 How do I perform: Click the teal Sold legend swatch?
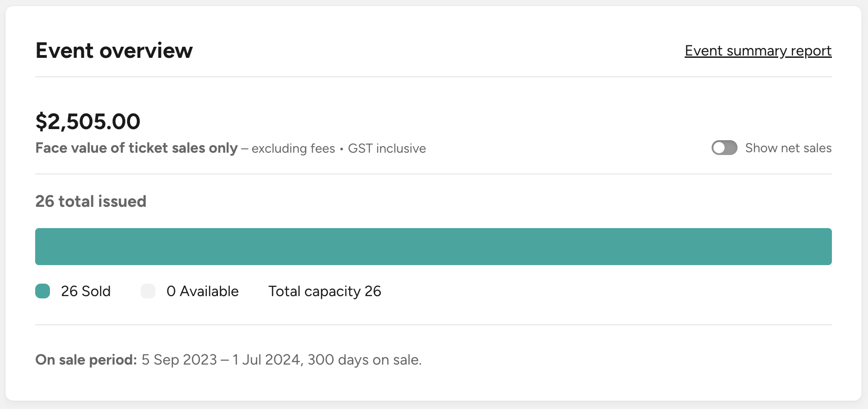[43, 291]
